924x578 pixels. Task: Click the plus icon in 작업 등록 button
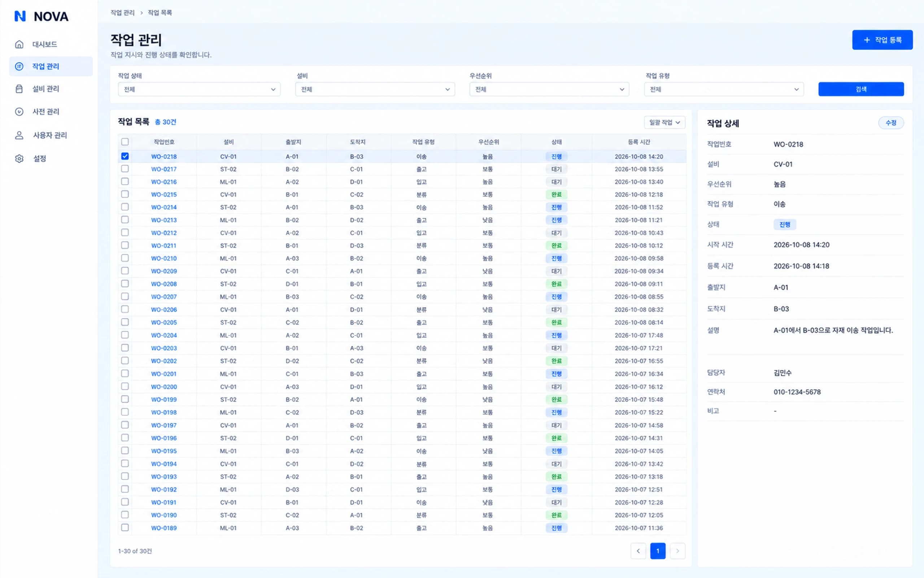(867, 40)
